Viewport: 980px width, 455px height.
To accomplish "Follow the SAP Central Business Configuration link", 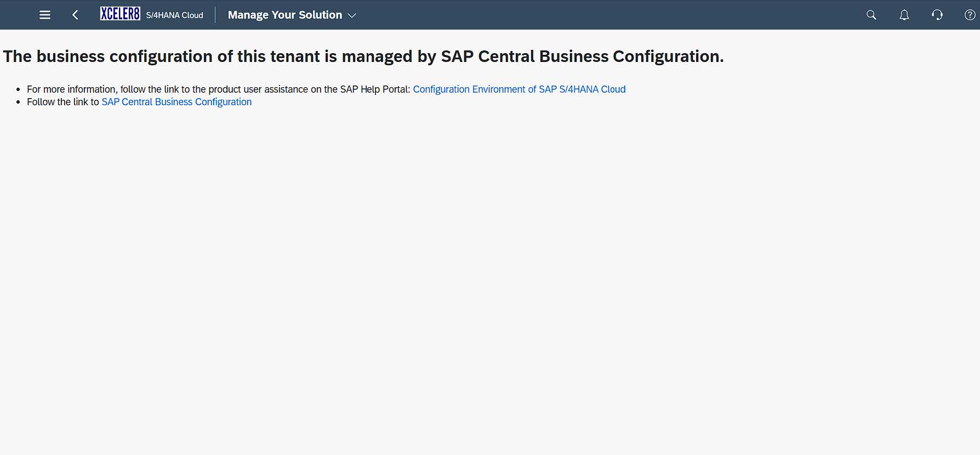I will 176,102.
